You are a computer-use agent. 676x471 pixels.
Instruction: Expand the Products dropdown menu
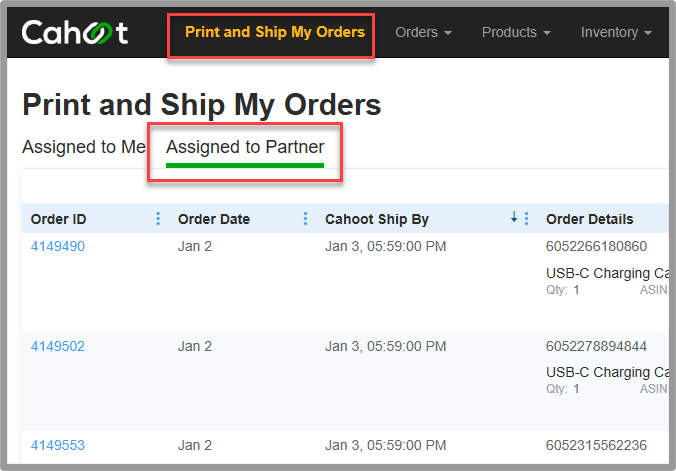(x=516, y=32)
